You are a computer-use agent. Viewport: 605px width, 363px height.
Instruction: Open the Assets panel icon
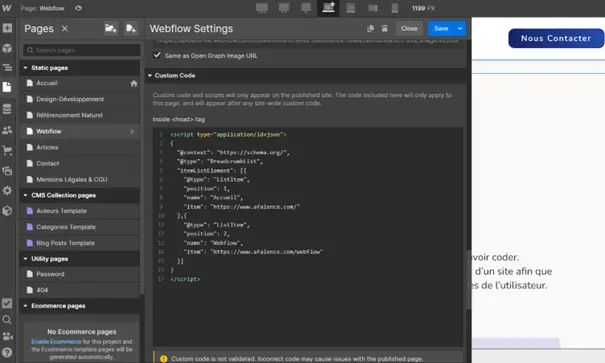point(7,171)
